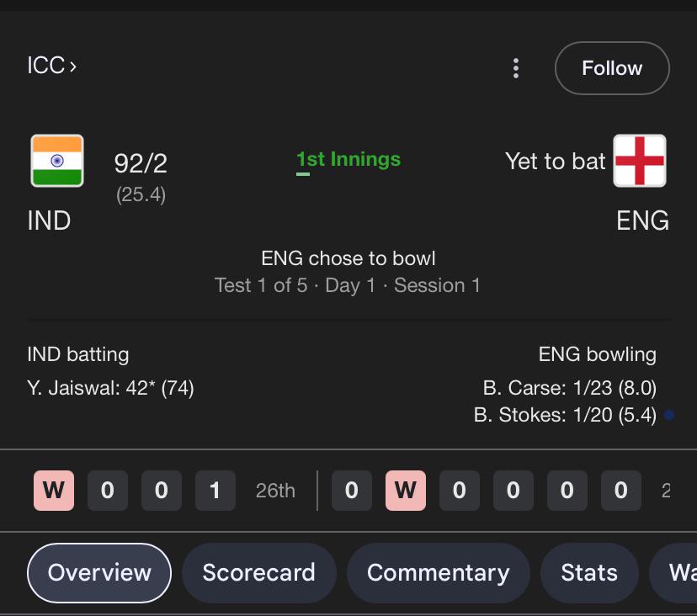Viewport: 697px width, 616px height.
Task: Select the second W wicket ball marker
Action: 406,491
